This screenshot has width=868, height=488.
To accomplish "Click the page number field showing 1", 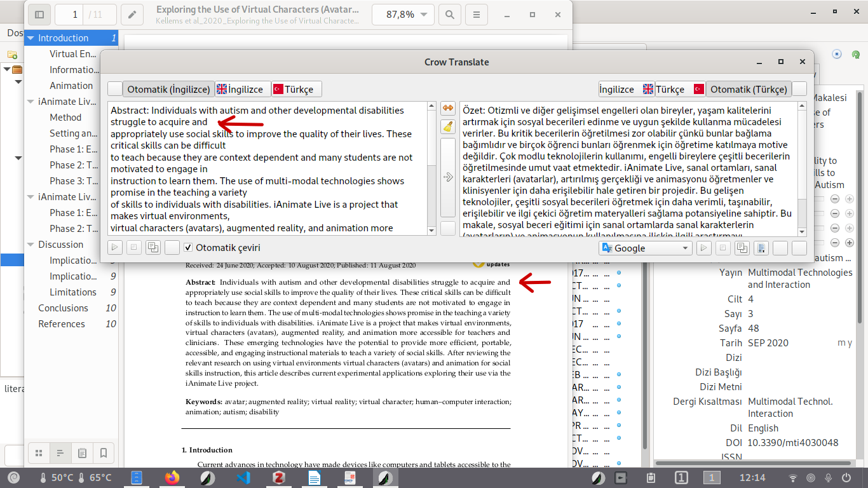I will coord(75,15).
